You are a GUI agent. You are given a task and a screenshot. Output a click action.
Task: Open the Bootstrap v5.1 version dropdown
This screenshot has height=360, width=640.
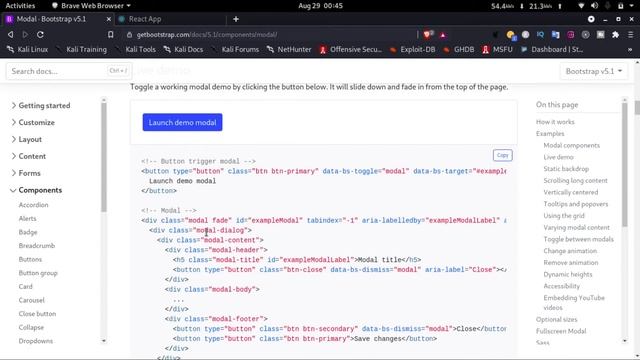pos(594,71)
